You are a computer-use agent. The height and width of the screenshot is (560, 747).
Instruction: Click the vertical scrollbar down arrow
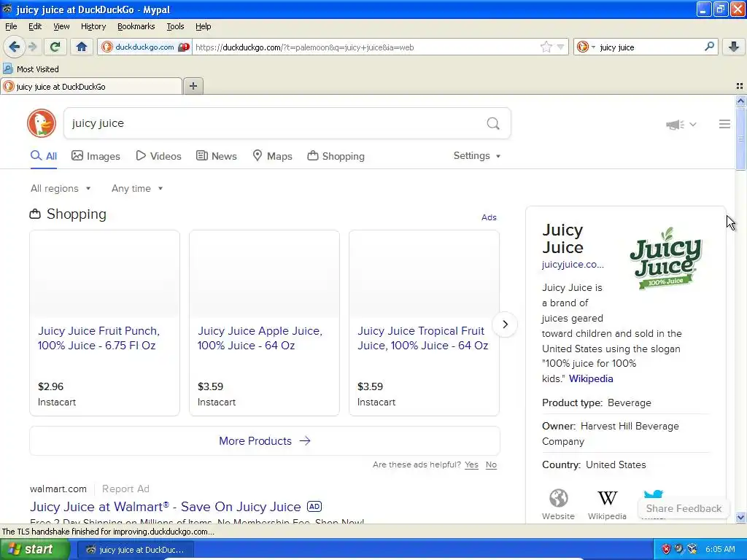740,517
